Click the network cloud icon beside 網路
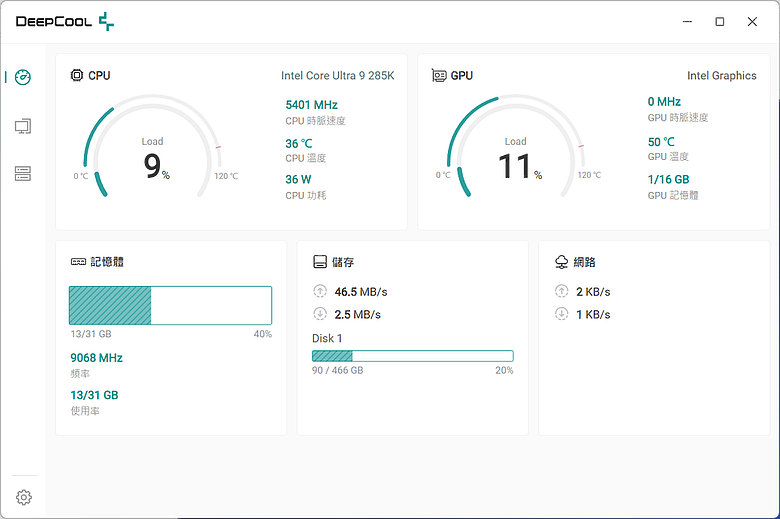 point(561,262)
